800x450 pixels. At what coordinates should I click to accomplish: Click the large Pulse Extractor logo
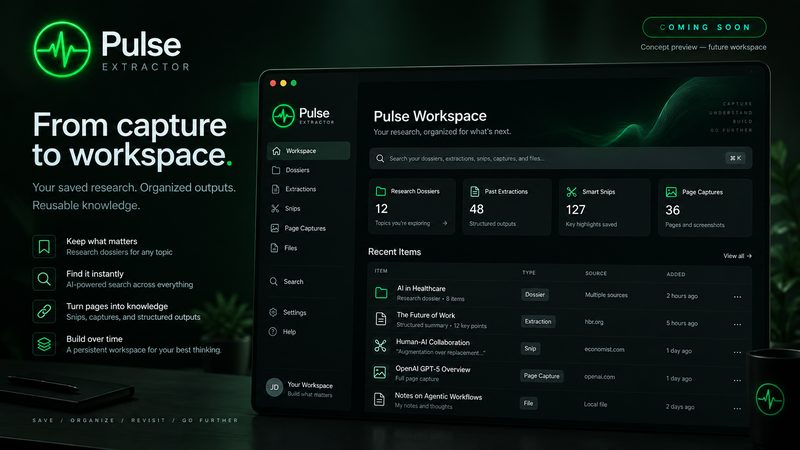point(112,49)
